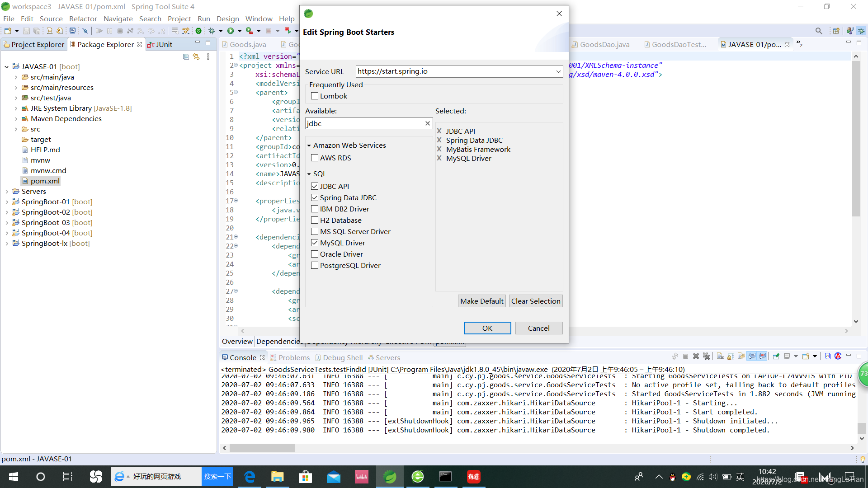
Task: Switch to the Problems tab
Action: tap(290, 357)
